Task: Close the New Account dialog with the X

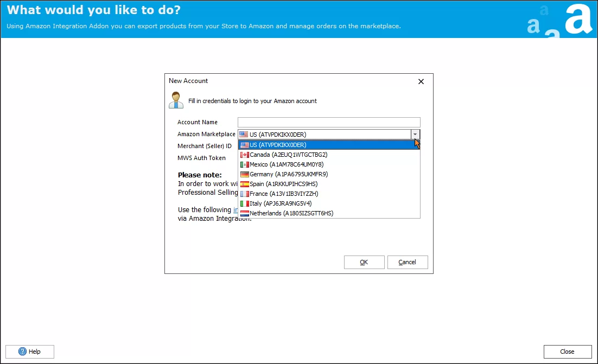Action: 421,81
